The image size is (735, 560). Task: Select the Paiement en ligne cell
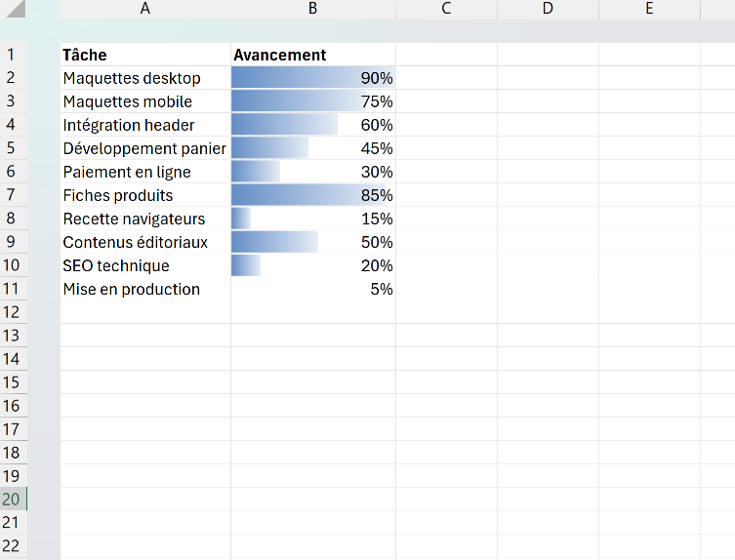click(145, 172)
